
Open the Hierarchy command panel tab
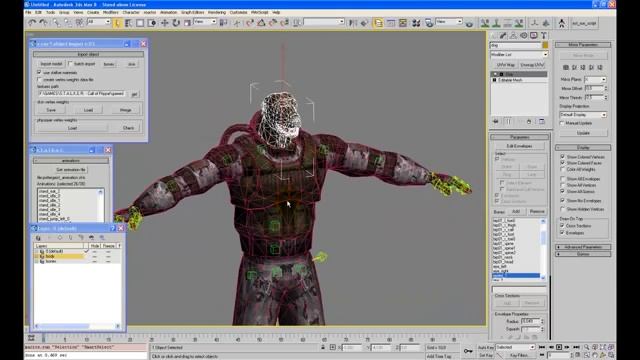pos(513,36)
